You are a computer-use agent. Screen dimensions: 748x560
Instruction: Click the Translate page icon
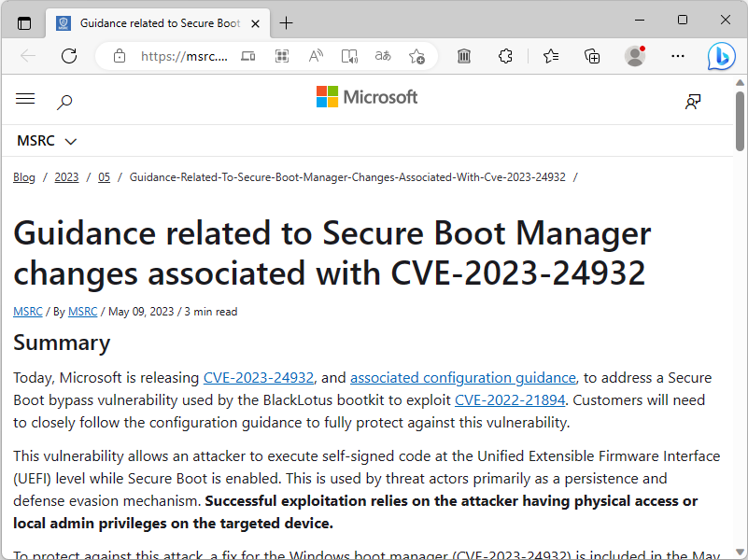[383, 56]
